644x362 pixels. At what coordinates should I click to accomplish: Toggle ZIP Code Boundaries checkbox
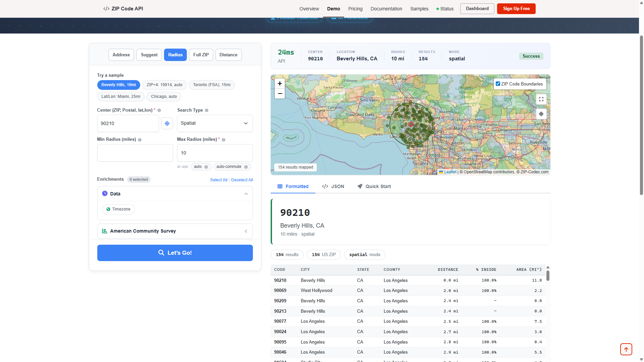pos(498,84)
